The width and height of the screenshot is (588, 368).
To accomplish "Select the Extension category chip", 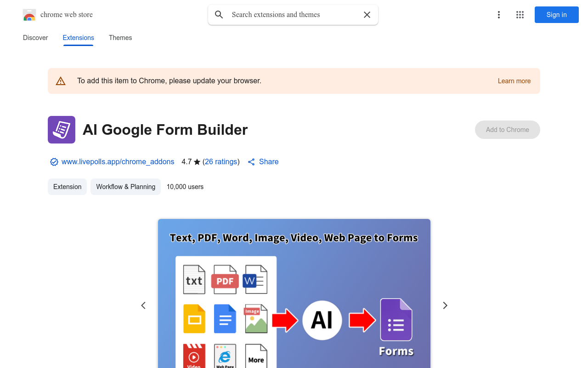I will coord(67,187).
